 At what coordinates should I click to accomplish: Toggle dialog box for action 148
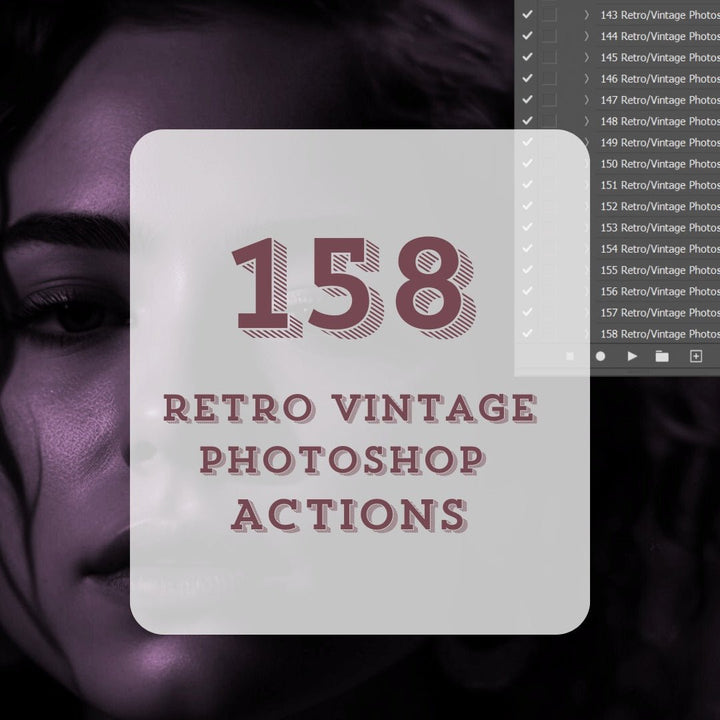(549, 121)
